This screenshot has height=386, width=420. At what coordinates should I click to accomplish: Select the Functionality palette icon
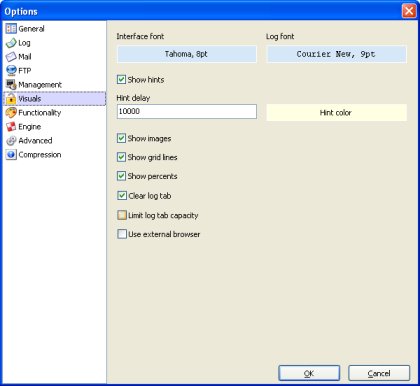11,113
